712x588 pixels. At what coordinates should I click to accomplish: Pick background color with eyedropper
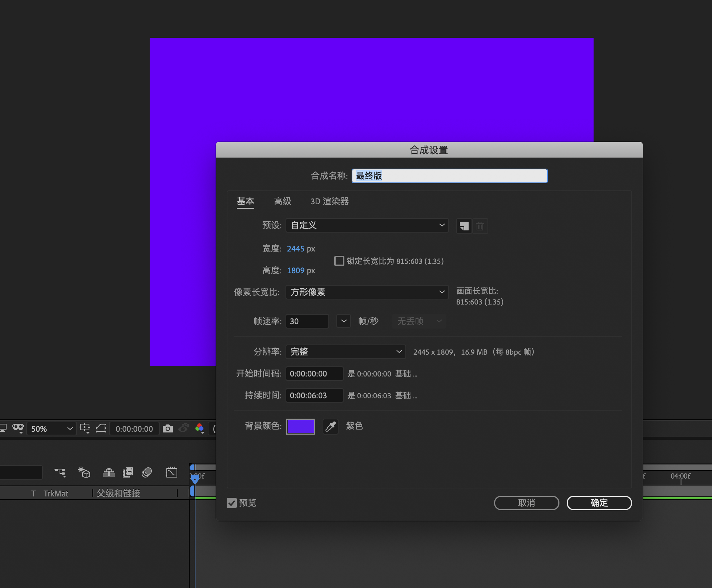coord(331,426)
